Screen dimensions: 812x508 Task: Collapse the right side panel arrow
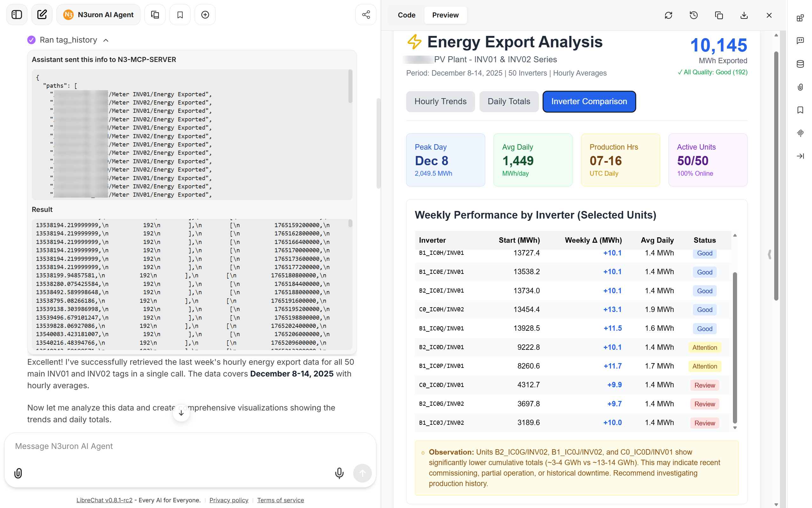tap(800, 156)
